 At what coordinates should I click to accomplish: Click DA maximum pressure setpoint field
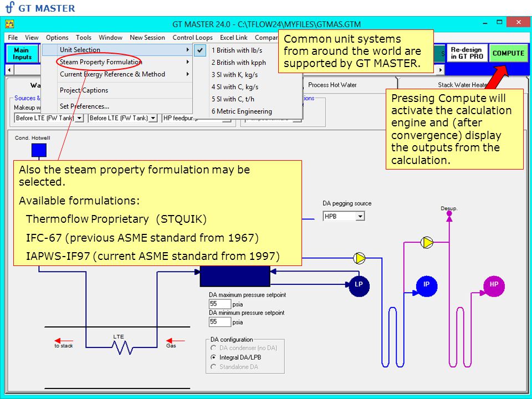[x=219, y=304]
